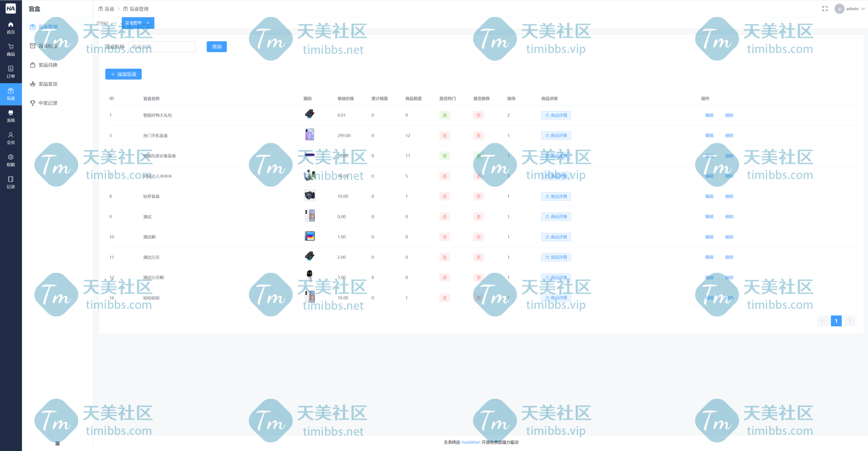Close the 控制台 tab with its X
Viewport: 868px width, 451px height.
[115, 23]
